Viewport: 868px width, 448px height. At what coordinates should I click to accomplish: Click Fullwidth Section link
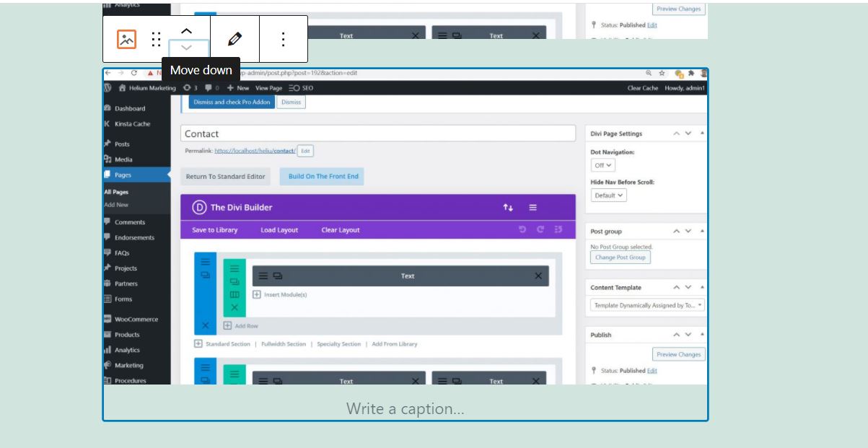click(x=284, y=344)
